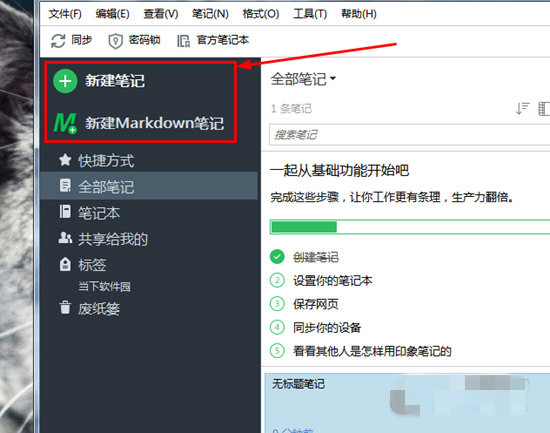The image size is (550, 433).
Task: Open step 看看其他人是怎样用印象笔记的
Action: click(x=372, y=351)
